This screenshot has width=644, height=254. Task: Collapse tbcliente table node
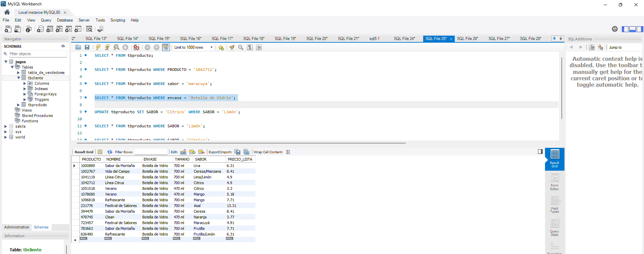coord(18,78)
